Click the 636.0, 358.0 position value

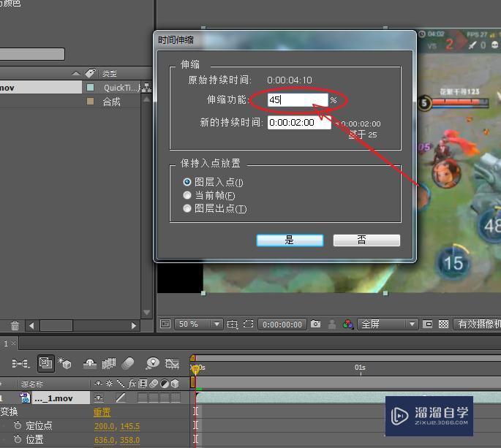pyautogui.click(x=117, y=440)
